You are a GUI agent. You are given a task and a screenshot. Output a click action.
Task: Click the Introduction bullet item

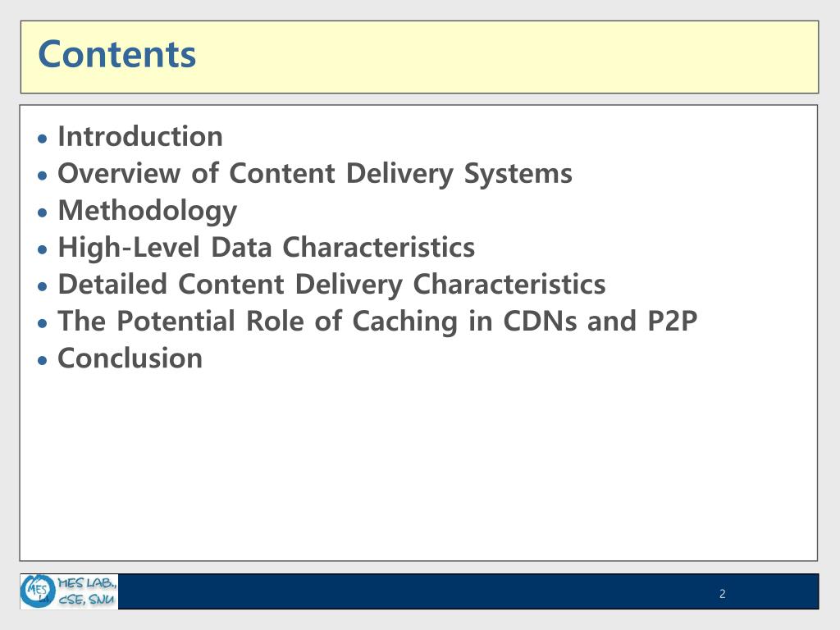pyautogui.click(x=139, y=136)
